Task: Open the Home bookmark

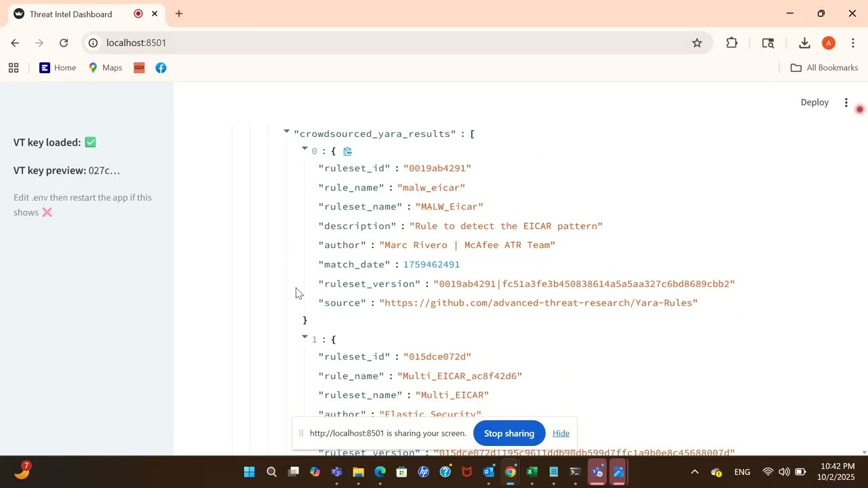Action: click(x=58, y=68)
